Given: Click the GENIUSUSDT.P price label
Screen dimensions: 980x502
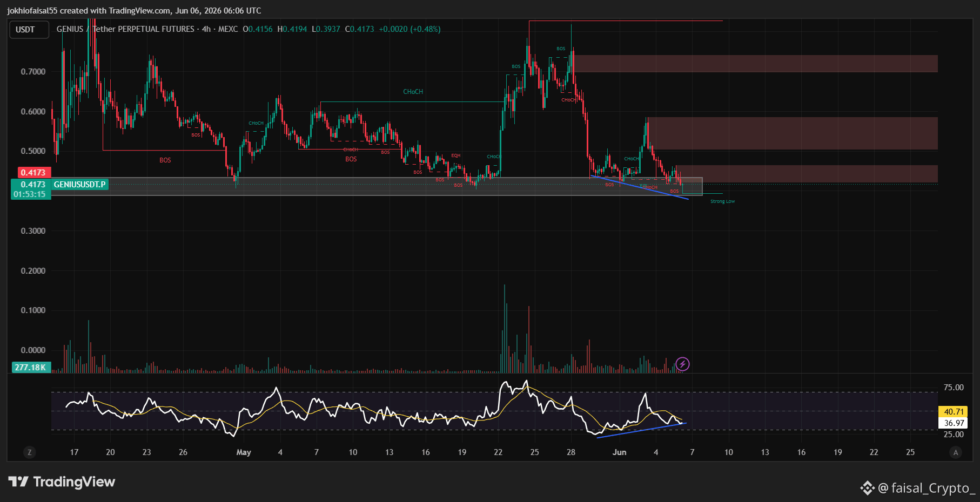Looking at the screenshot, I should [80, 185].
